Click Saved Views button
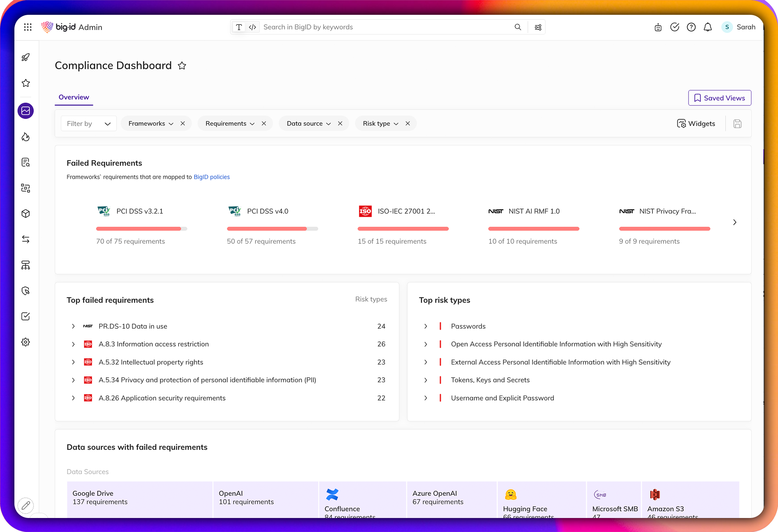The image size is (778, 532). 719,98
